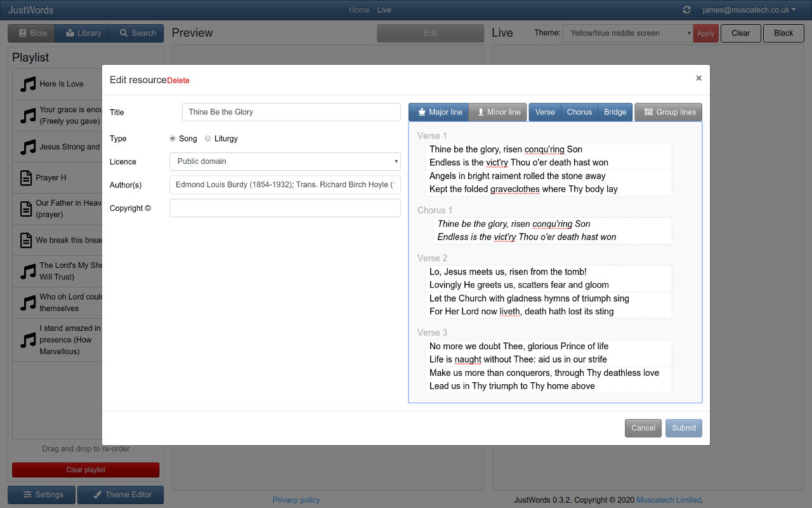Focus the Title field with Thine Be the Glory
The image size is (812, 508).
click(291, 112)
